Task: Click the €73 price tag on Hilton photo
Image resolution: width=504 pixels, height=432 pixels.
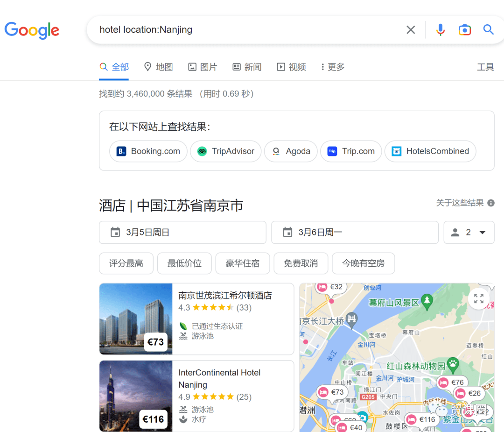Action: 155,342
